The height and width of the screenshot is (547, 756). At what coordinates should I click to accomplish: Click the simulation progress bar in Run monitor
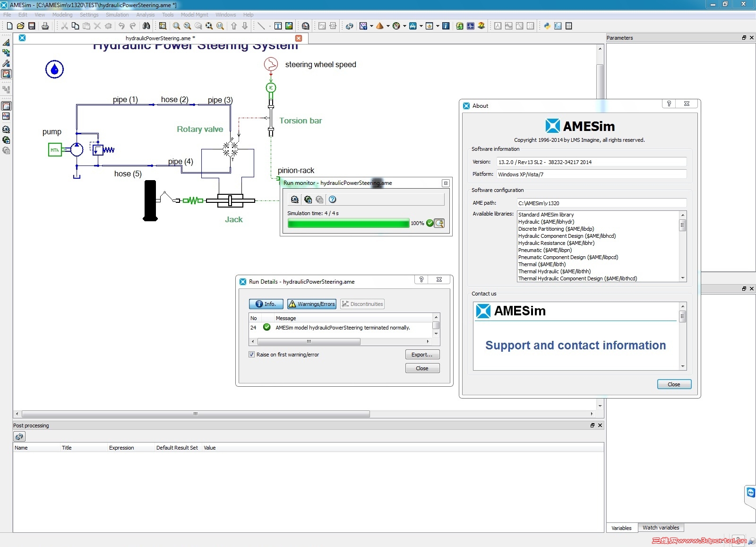pyautogui.click(x=348, y=223)
